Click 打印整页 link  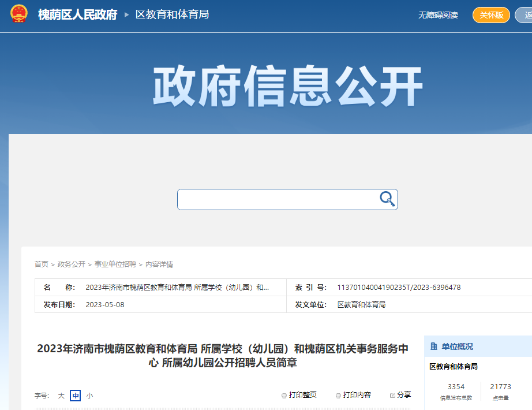(302, 395)
